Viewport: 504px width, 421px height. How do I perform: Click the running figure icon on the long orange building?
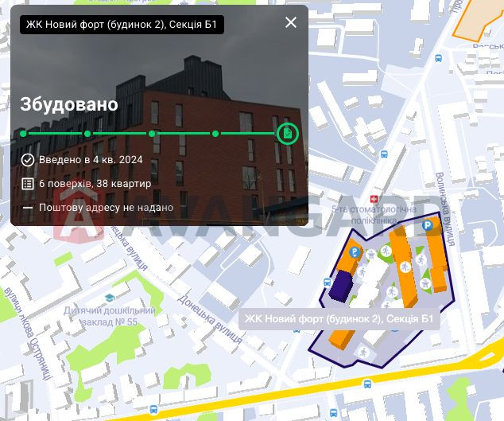(x=405, y=267)
